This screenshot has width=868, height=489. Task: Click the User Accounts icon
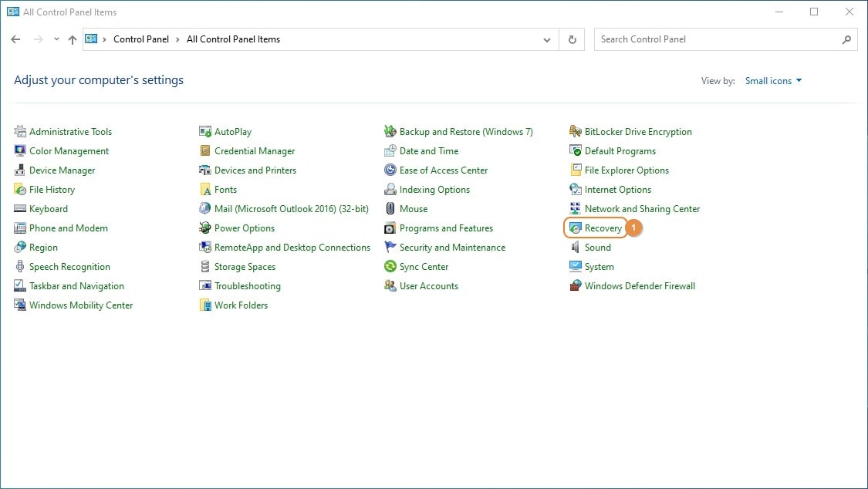(x=390, y=286)
